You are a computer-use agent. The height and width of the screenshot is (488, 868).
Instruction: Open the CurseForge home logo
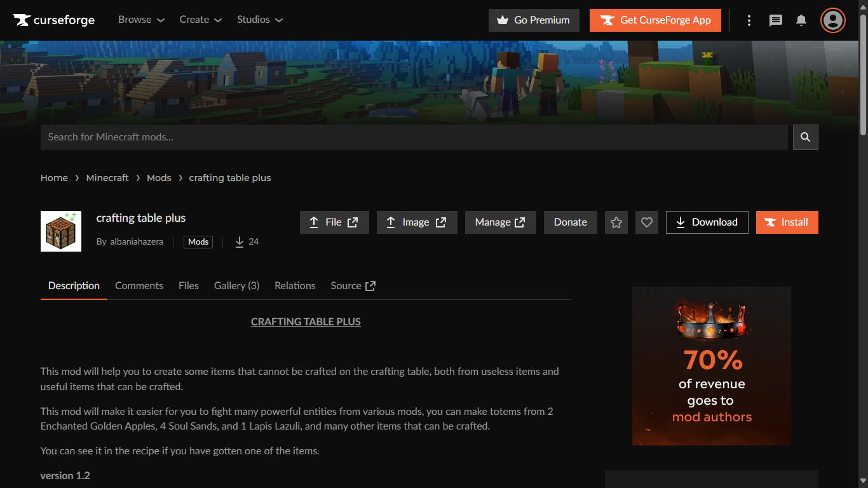tap(54, 20)
